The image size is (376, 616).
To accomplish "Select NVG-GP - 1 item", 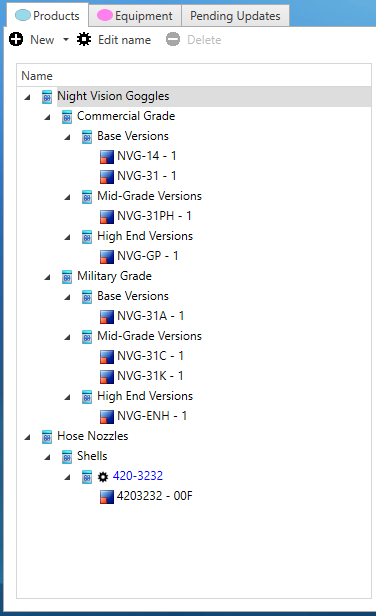I will [148, 256].
